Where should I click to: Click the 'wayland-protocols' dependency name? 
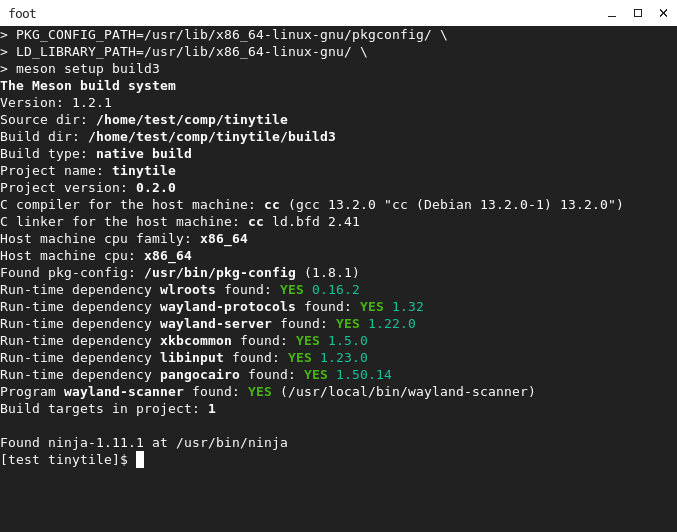coord(228,307)
